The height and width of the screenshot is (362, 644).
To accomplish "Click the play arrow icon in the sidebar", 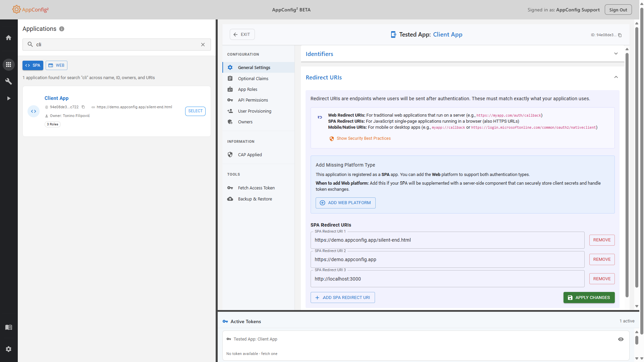I will tap(9, 98).
